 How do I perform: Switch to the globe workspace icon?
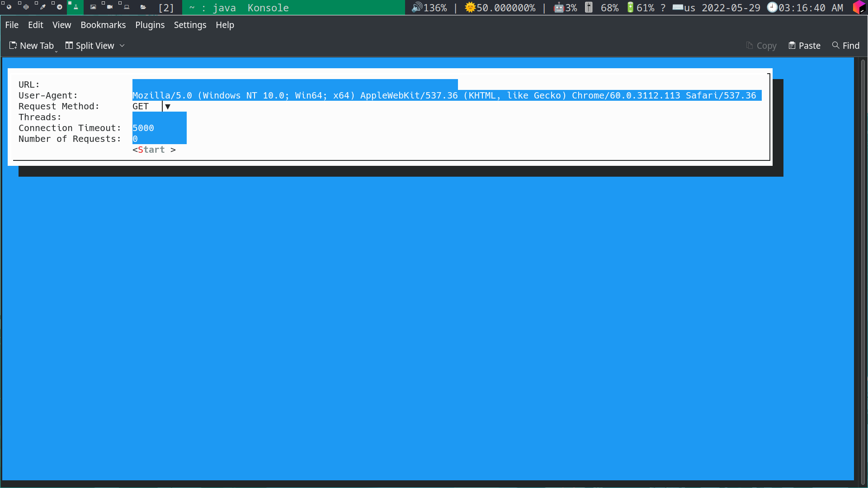click(x=9, y=7)
